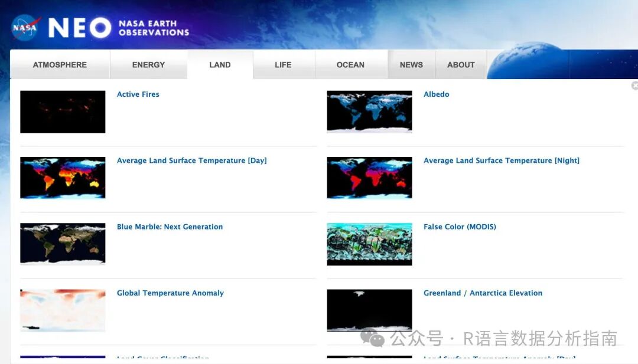The image size is (638, 364).
Task: Click the Blue Marble thumbnail
Action: pyautogui.click(x=63, y=244)
